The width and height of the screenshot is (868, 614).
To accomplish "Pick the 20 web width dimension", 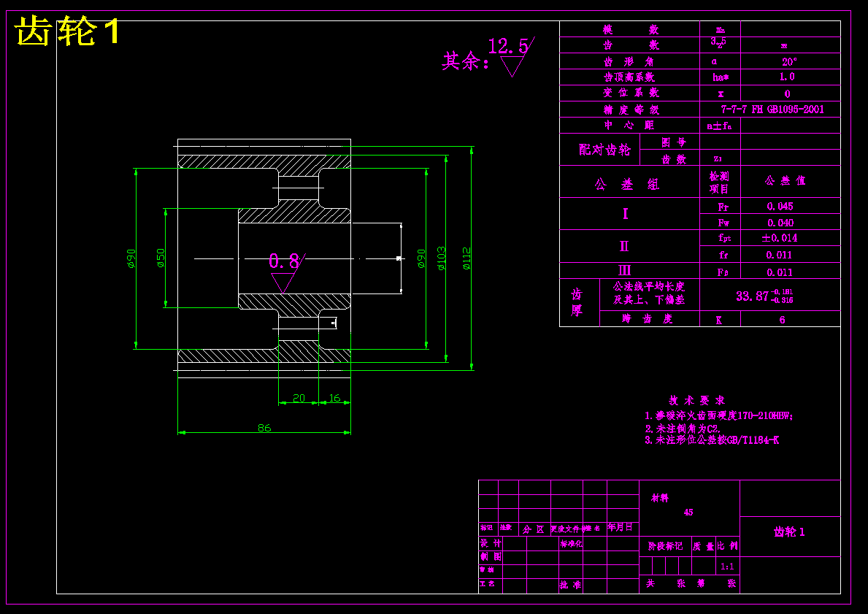I will 299,398.
